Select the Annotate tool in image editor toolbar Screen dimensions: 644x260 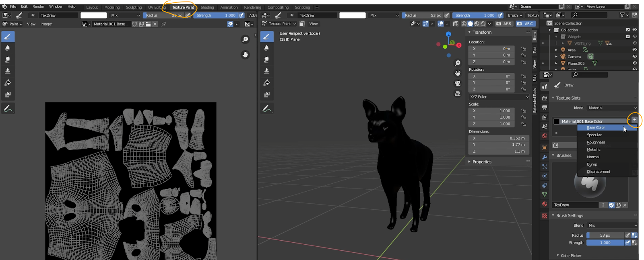click(8, 109)
